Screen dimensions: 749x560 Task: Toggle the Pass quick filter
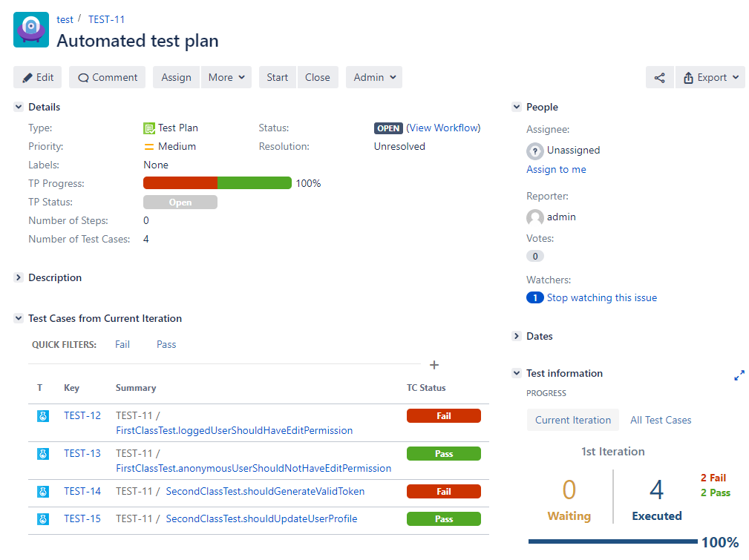tap(166, 344)
